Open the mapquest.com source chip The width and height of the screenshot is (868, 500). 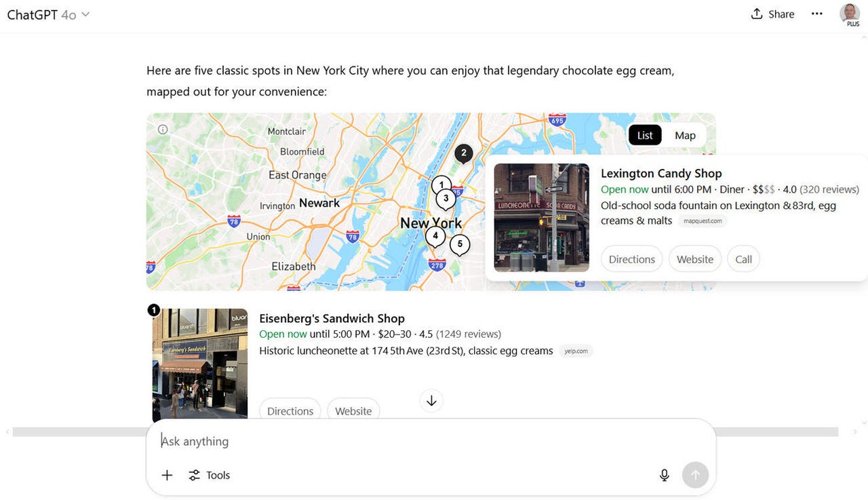[x=703, y=221]
